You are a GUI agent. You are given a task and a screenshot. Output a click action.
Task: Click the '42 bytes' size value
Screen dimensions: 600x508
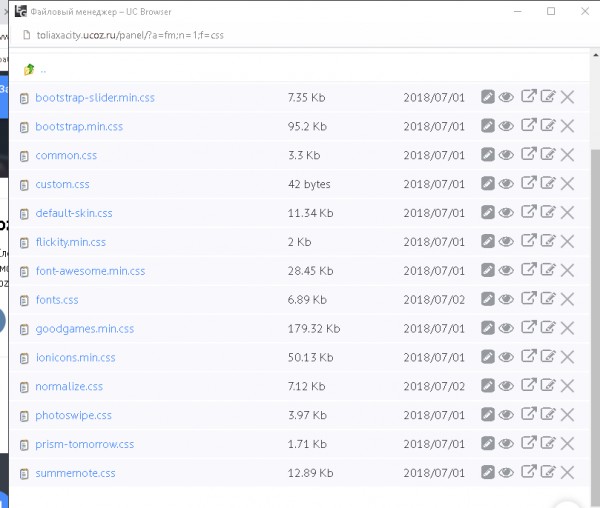(309, 184)
